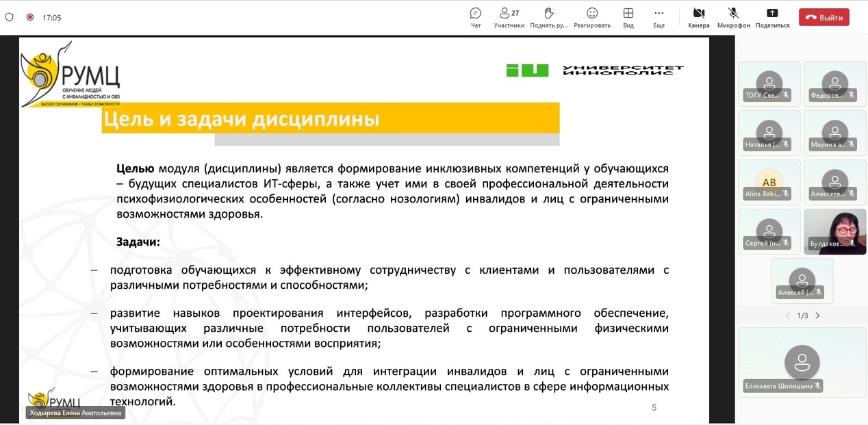868x425 pixels.
Task: Open the Чат panel
Action: (476, 17)
